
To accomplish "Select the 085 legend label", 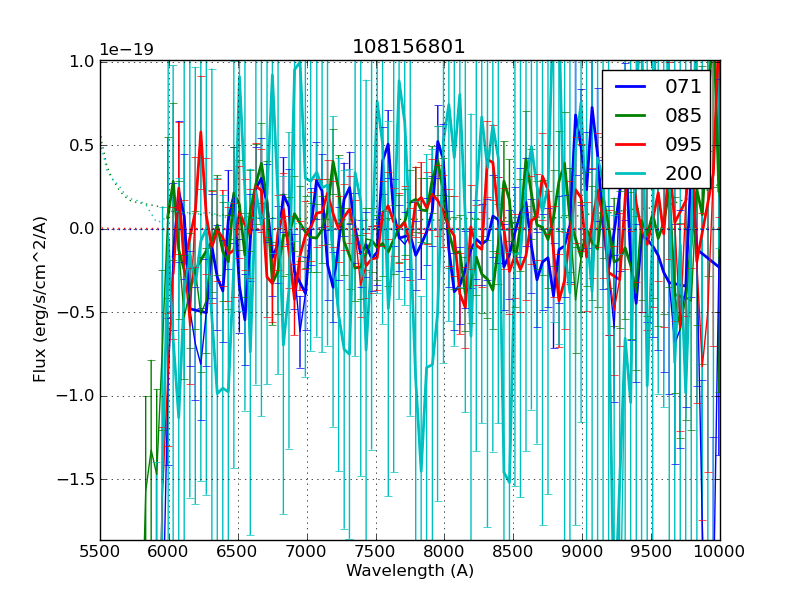I will (683, 115).
